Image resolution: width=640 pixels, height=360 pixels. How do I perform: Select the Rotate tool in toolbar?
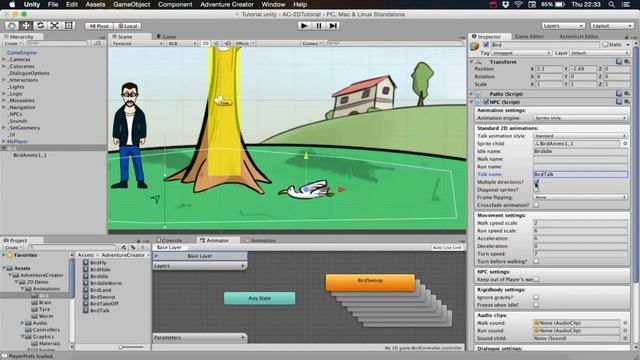[x=40, y=26]
